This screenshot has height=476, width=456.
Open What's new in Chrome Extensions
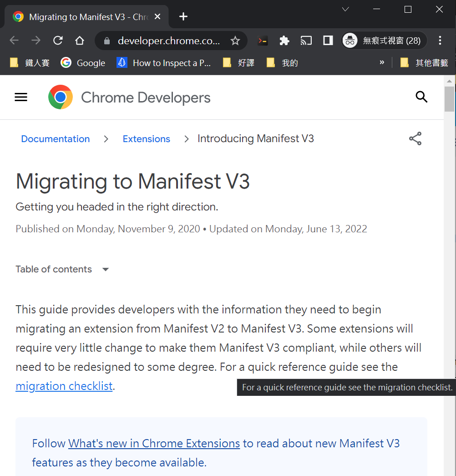click(x=154, y=444)
